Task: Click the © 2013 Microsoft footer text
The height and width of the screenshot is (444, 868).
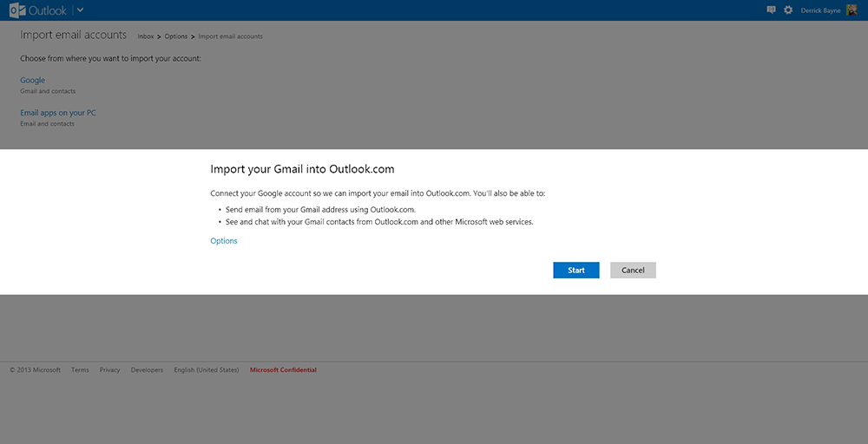Action: pyautogui.click(x=36, y=370)
